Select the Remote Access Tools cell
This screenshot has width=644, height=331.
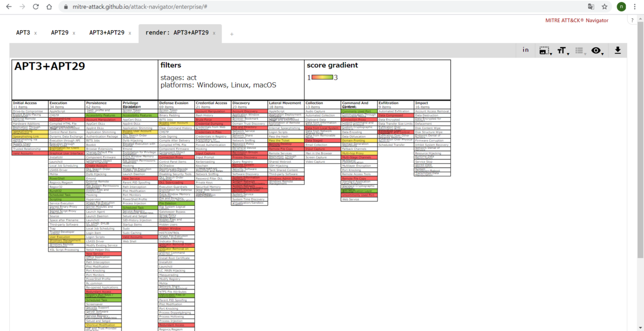[359, 174]
